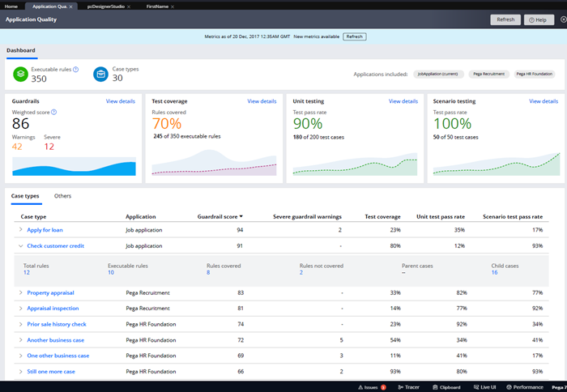Switch to the FirstName tab
567x392 pixels.
pyautogui.click(x=157, y=6)
